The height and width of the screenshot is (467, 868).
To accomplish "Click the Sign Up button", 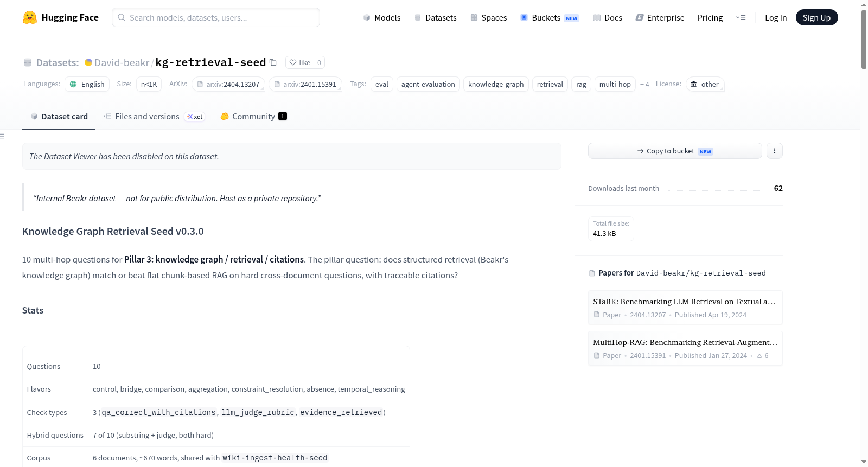I will coord(816,17).
